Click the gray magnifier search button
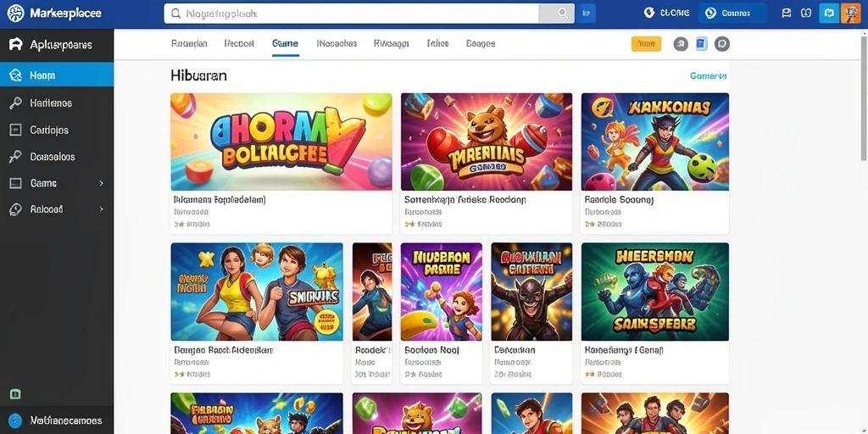Image resolution: width=868 pixels, height=434 pixels. [556, 14]
